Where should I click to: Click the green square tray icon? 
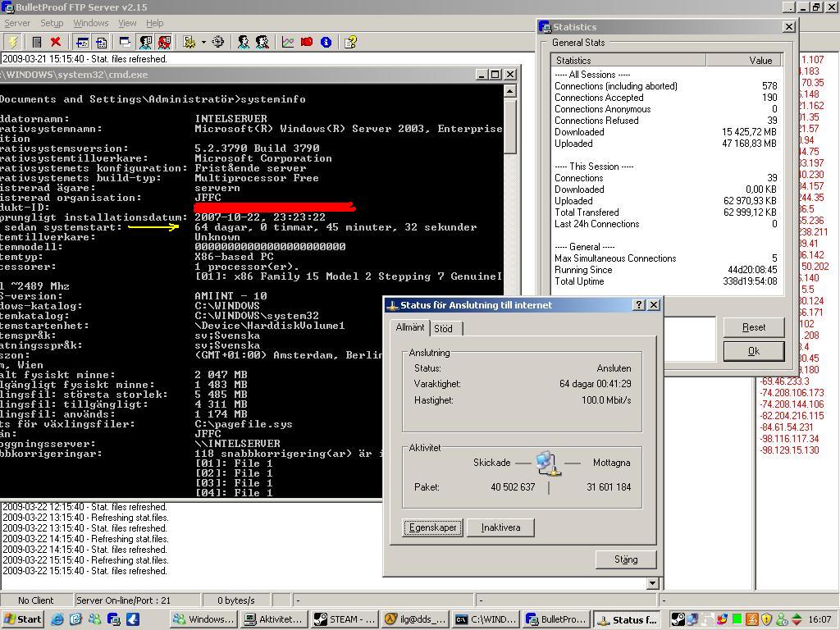(x=737, y=620)
